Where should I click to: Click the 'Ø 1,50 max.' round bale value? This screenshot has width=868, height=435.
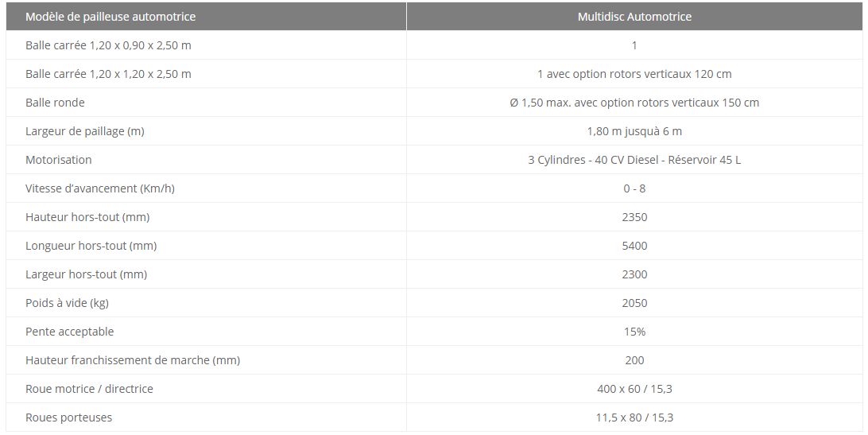[634, 103]
